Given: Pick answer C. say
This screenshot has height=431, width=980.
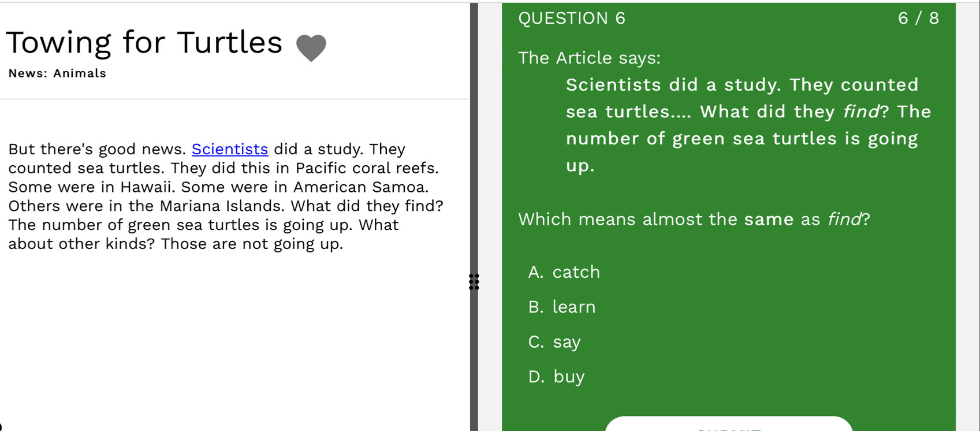Looking at the screenshot, I should (x=554, y=342).
